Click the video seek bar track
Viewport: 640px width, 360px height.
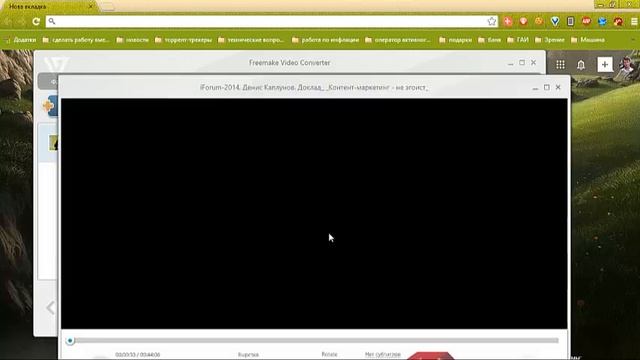(315, 340)
